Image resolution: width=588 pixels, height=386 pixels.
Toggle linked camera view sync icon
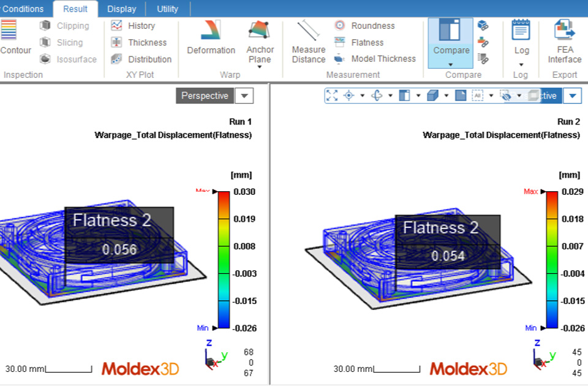(x=483, y=26)
